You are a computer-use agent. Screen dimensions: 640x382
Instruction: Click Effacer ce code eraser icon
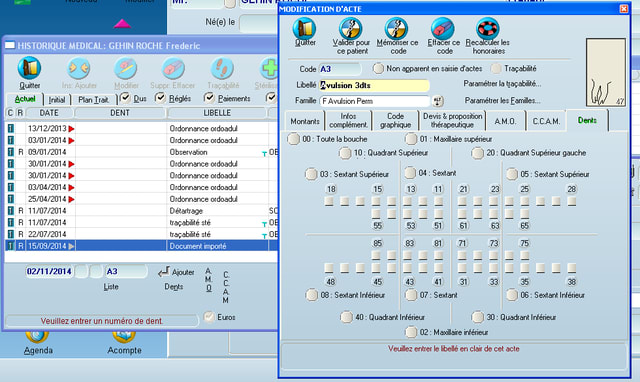(443, 28)
